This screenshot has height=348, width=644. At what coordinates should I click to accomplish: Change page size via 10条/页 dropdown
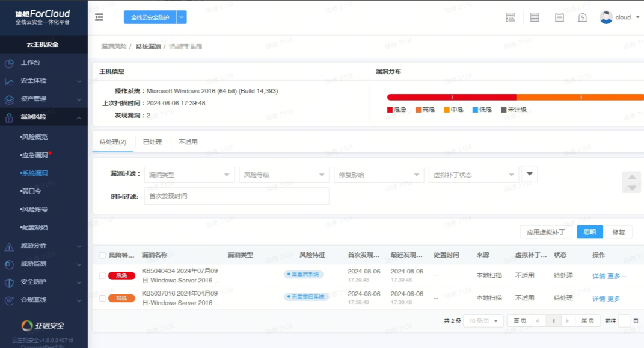click(483, 321)
